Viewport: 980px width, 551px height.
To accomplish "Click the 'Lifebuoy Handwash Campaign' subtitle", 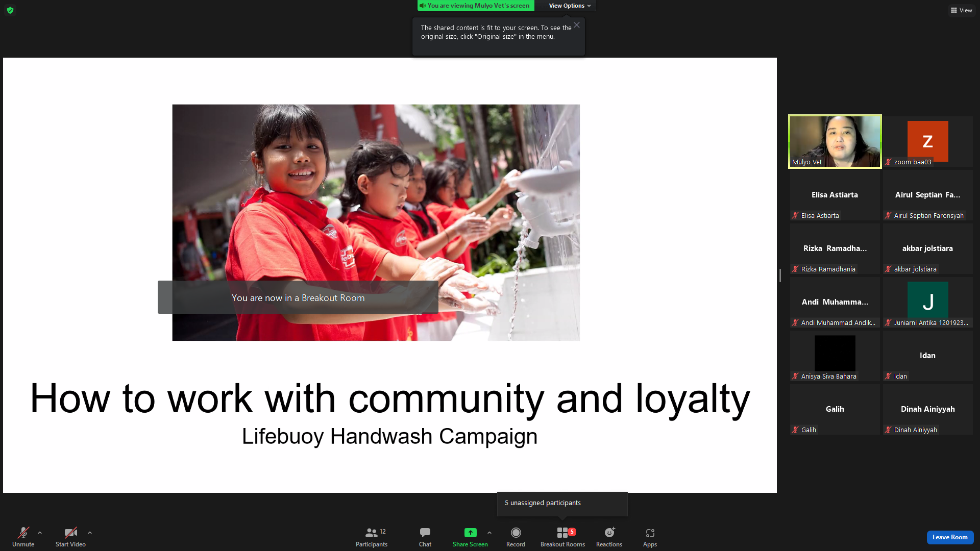I will (389, 437).
